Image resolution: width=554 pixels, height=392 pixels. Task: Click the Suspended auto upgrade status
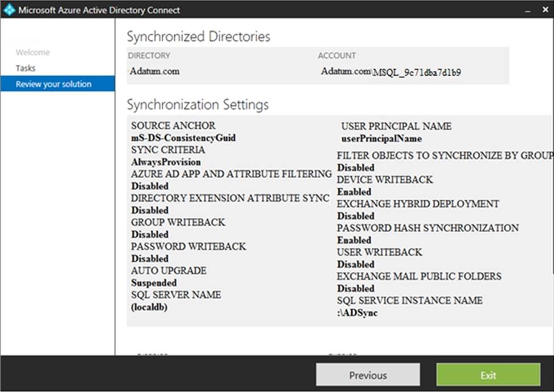(x=154, y=283)
